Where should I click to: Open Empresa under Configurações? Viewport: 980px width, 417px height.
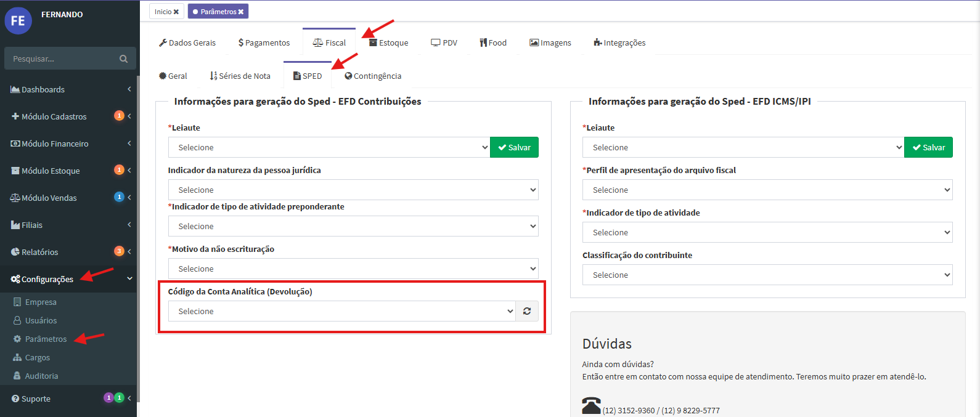pos(41,302)
